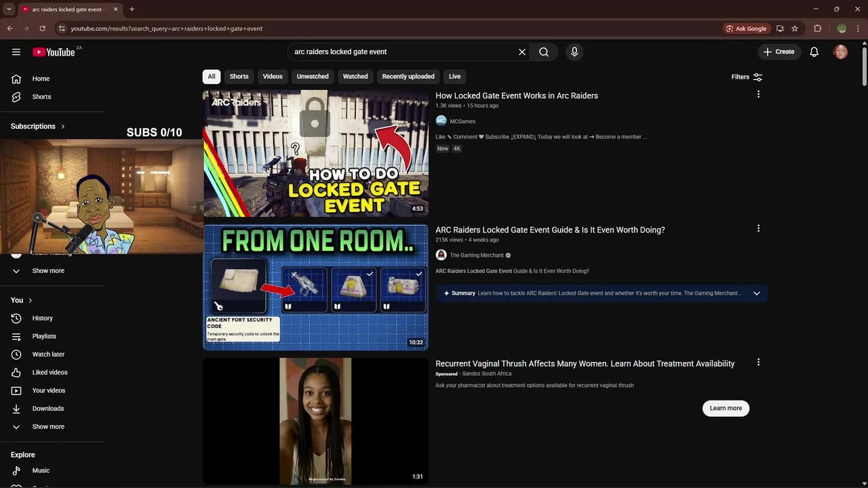Expand the Subscriptions section chevron
Viewport: 868px width, 488px height.
tap(63, 126)
